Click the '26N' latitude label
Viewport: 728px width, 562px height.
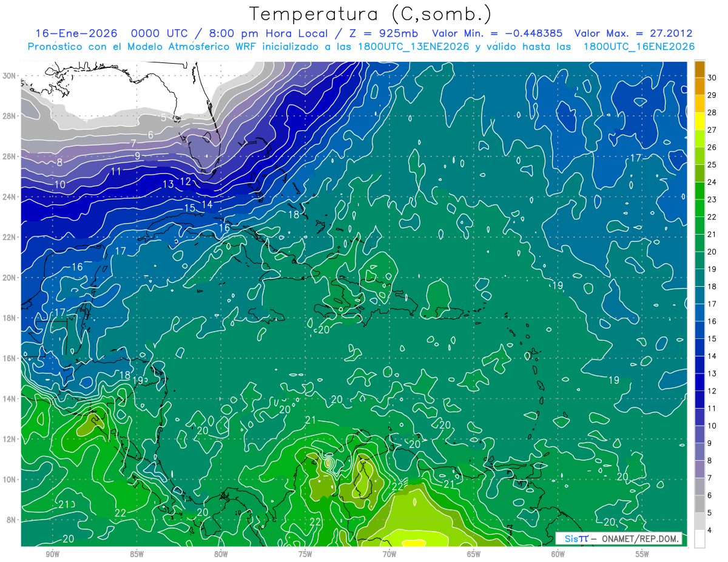9,156
